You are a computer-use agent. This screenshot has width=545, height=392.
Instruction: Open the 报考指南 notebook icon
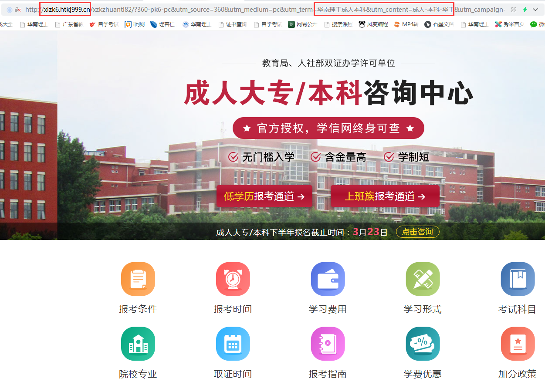point(328,344)
